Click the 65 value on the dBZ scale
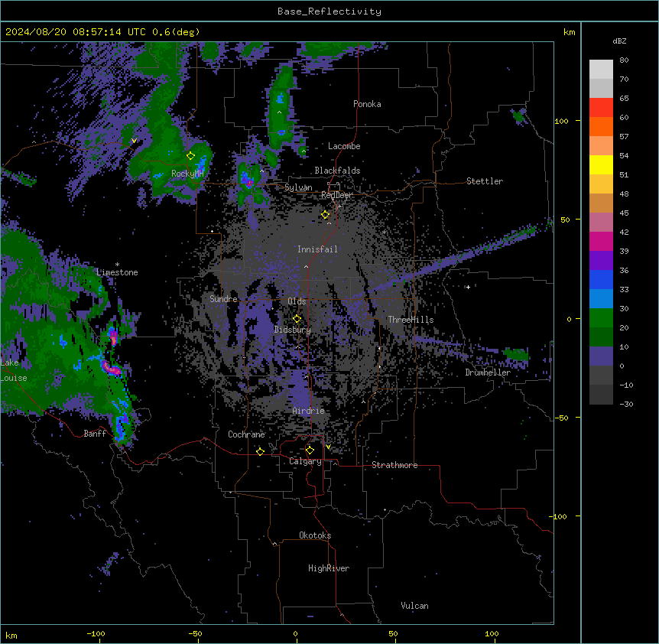Screen dimensions: 659x644 tap(624, 98)
